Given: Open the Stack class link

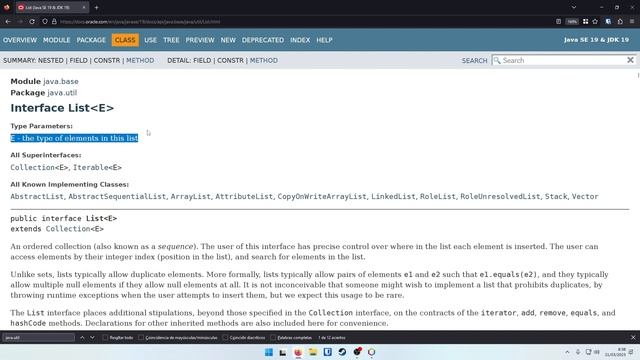Looking at the screenshot, I should coord(556,196).
